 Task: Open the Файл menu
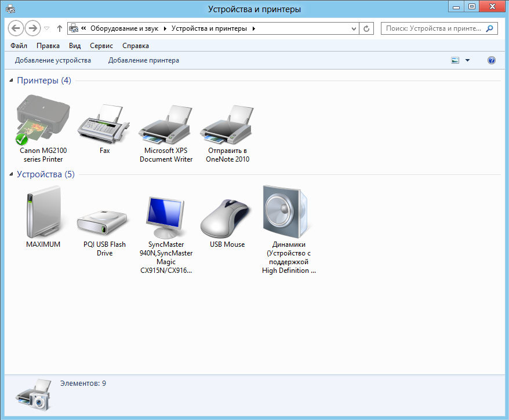tap(19, 46)
